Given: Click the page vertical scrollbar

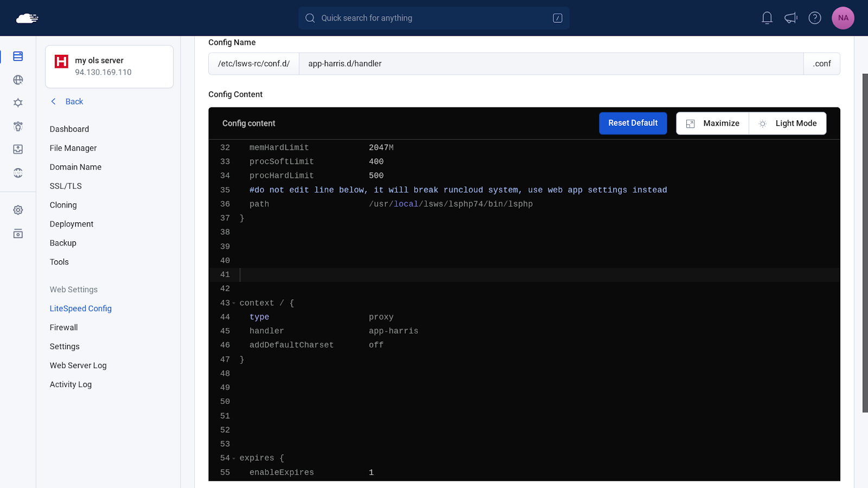Looking at the screenshot, I should [x=865, y=243].
